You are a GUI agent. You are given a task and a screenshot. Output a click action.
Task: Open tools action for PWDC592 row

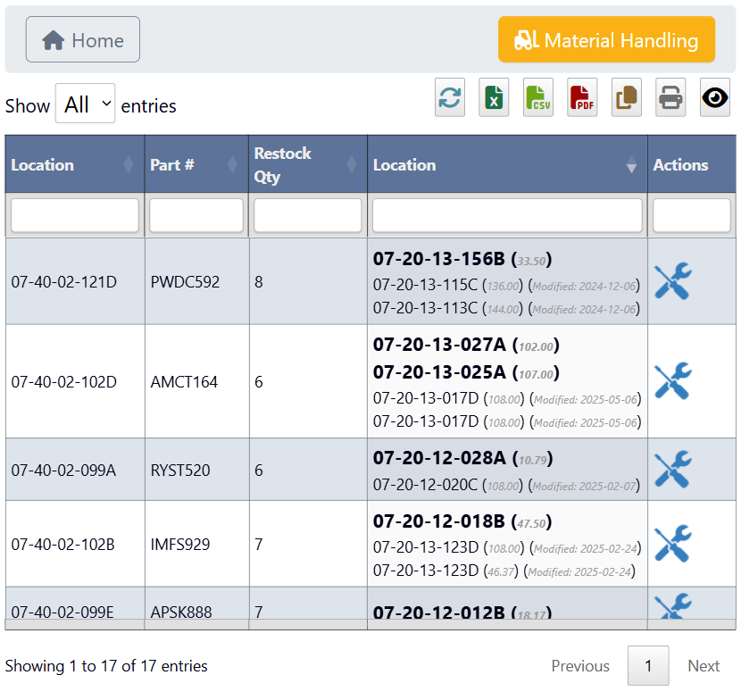coord(673,281)
